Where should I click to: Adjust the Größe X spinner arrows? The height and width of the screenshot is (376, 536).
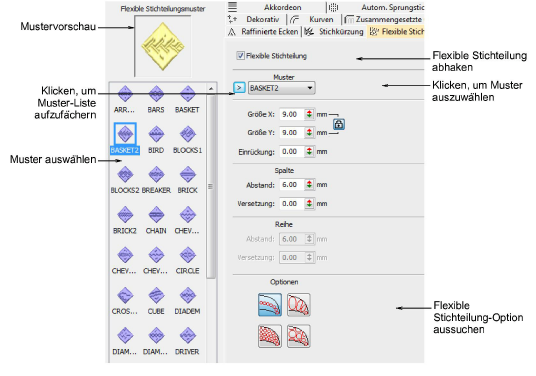coord(309,115)
